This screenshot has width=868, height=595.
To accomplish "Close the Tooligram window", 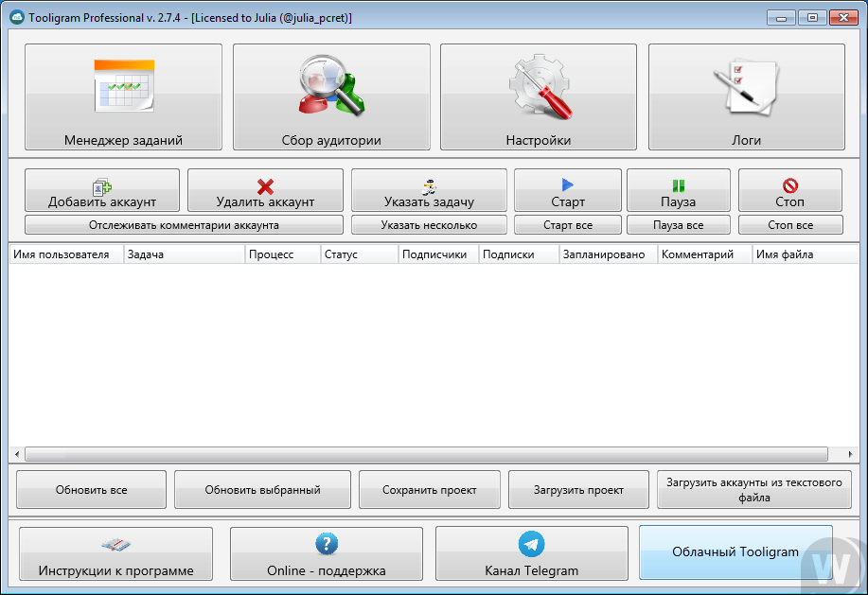I will point(843,18).
